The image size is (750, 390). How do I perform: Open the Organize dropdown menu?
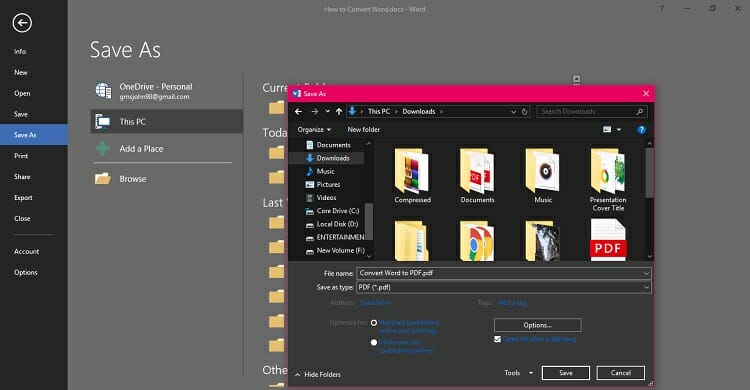(x=314, y=130)
